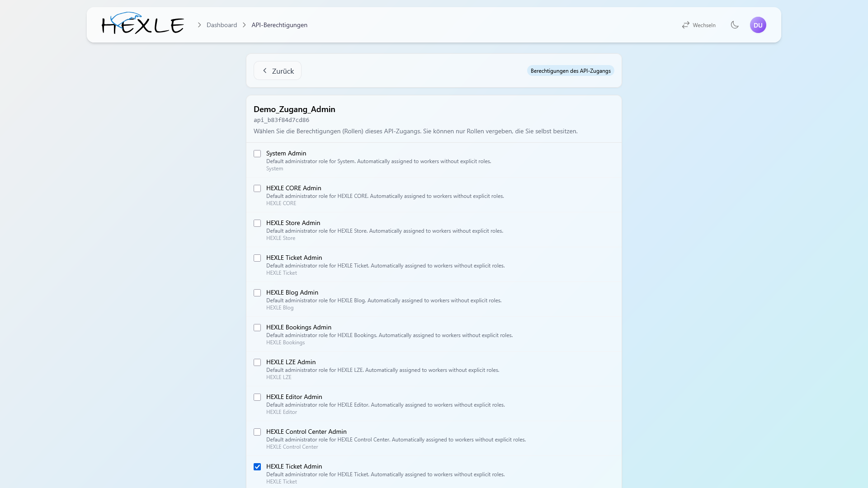The width and height of the screenshot is (868, 488).
Task: Click the gray 'HEXLE Store' module tag
Action: click(281, 238)
